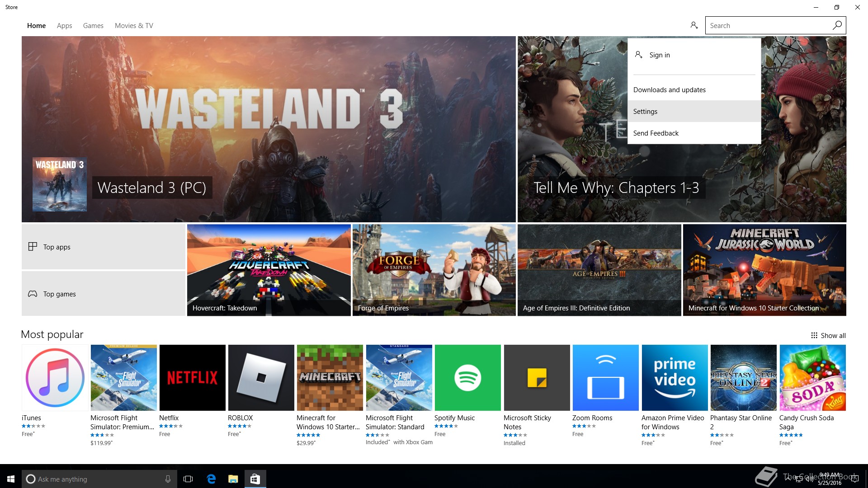The width and height of the screenshot is (868, 488).
Task: Select Send Feedback menu entry
Action: click(694, 133)
